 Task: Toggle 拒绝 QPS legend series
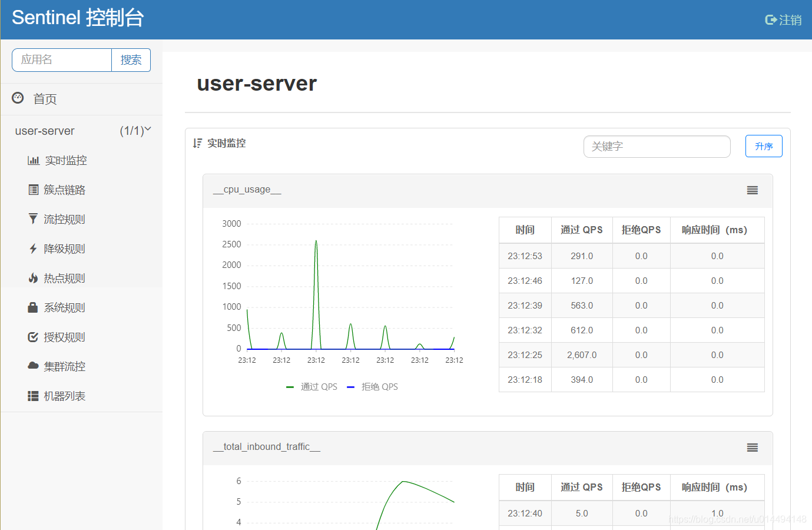point(373,387)
